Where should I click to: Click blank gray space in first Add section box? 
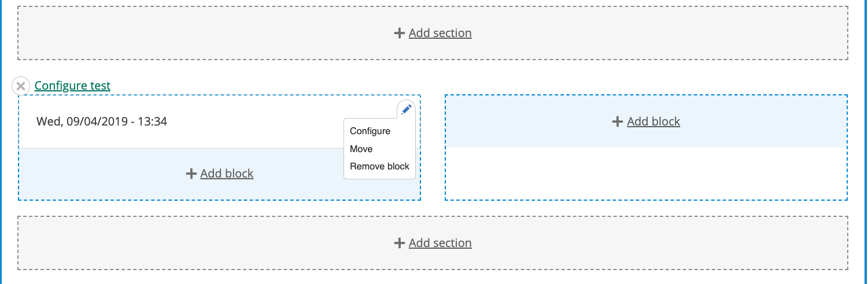(173, 33)
